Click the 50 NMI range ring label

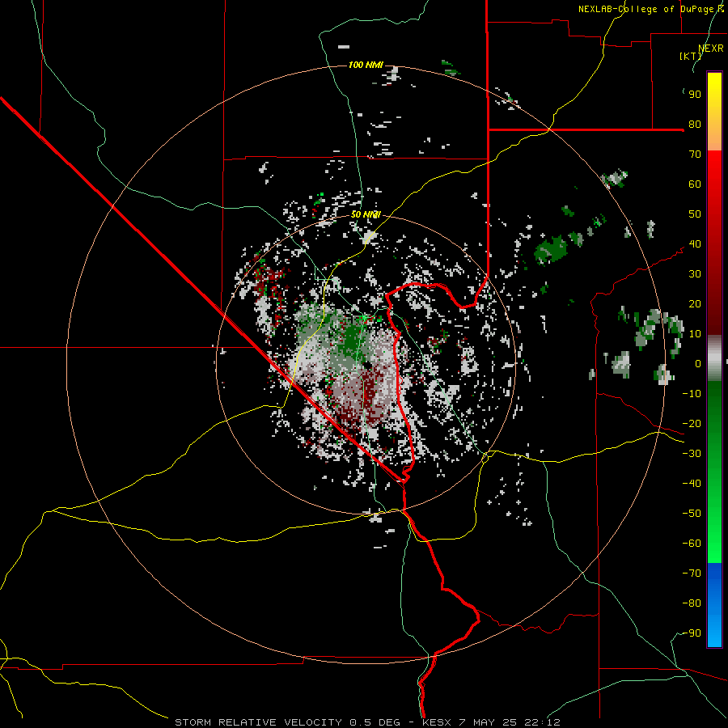click(366, 214)
